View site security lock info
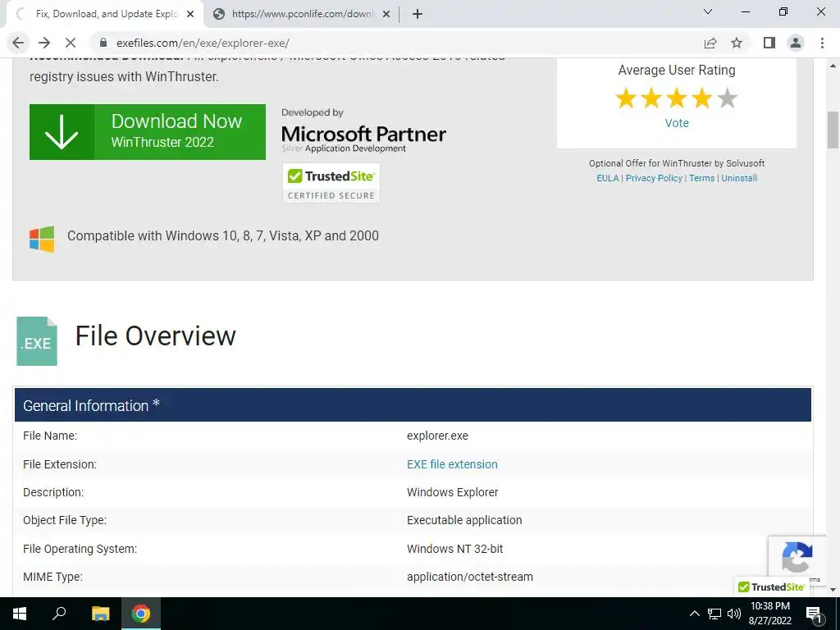840x630 pixels. (x=103, y=43)
